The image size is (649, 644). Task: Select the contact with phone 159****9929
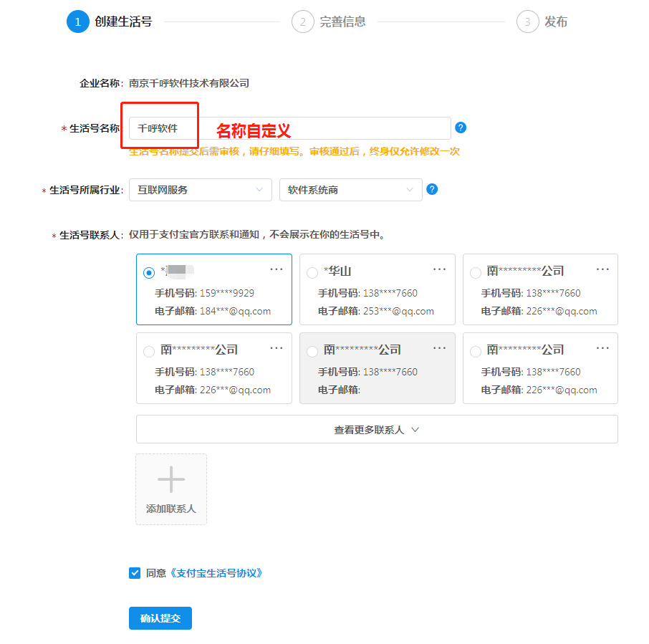point(149,273)
